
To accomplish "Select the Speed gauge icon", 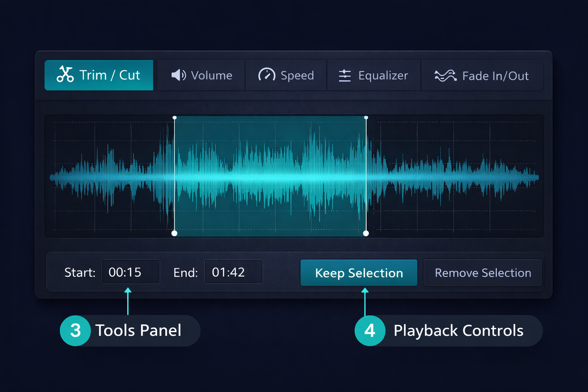I will point(267,75).
